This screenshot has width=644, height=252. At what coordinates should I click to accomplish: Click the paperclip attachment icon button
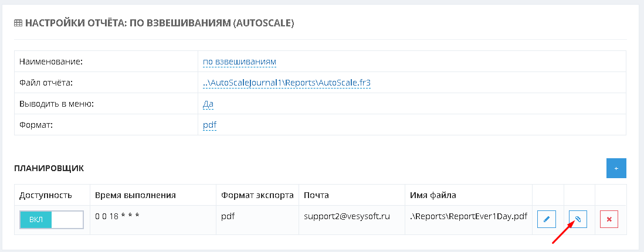pyautogui.click(x=578, y=220)
